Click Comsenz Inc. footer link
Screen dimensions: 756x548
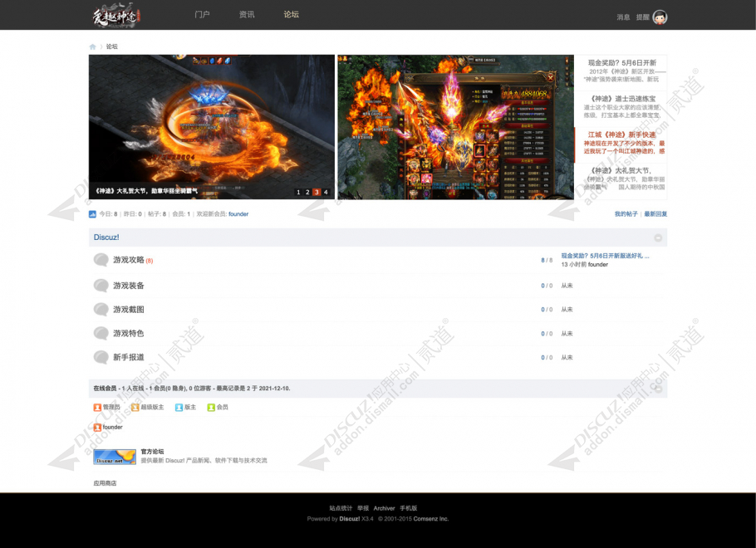pos(431,519)
